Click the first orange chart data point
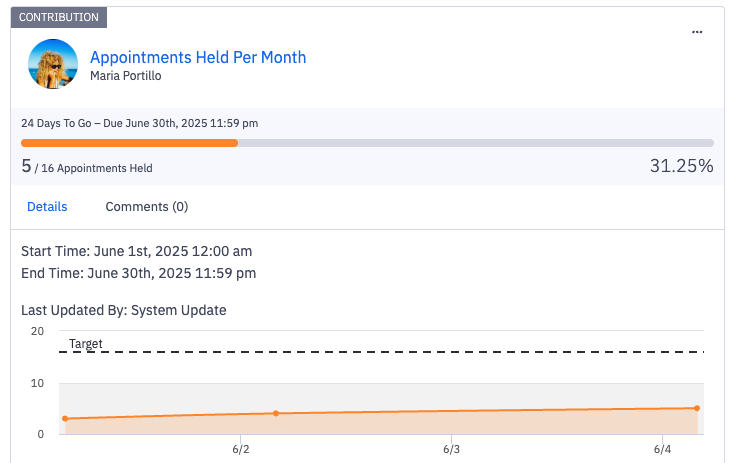This screenshot has height=463, width=735. click(x=65, y=418)
